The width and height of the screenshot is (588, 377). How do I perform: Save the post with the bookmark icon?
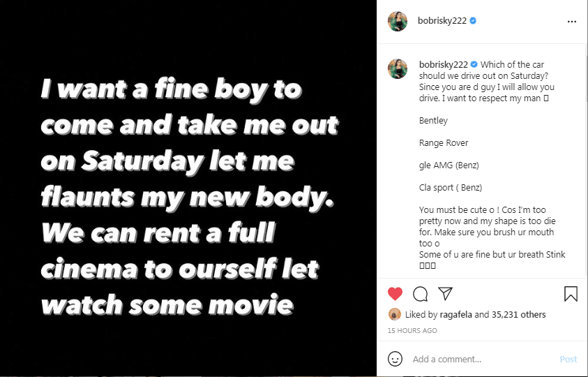click(x=571, y=294)
